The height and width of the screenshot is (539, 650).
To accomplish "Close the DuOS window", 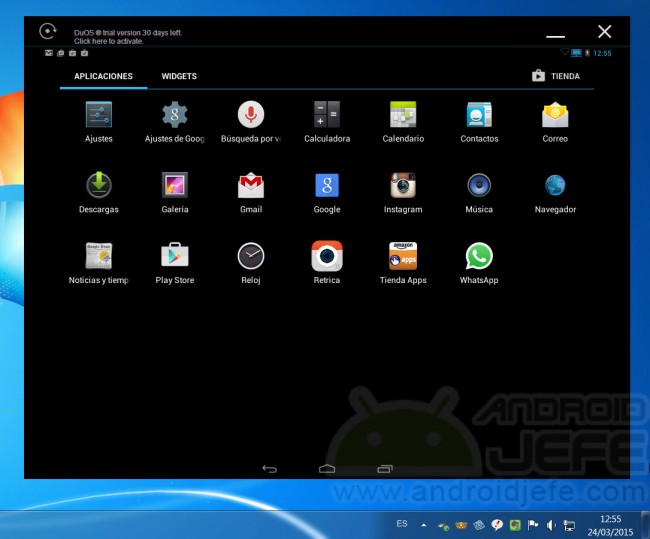I will click(604, 31).
